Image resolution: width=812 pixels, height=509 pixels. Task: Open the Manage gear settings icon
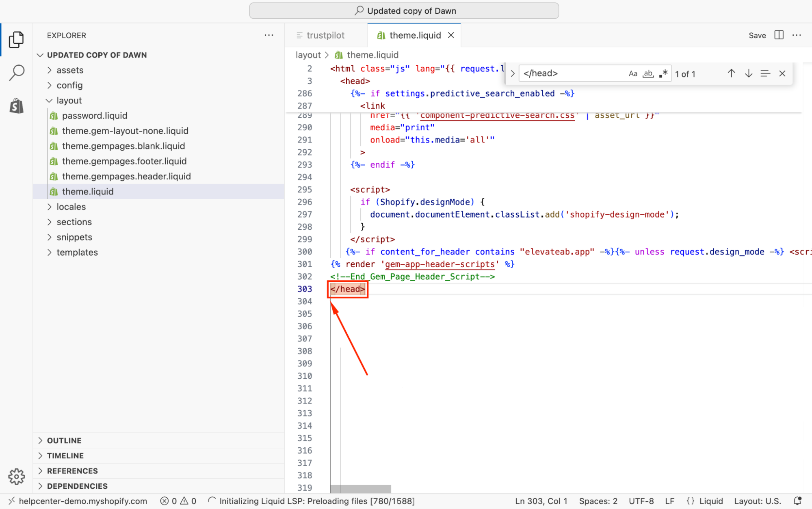(16, 476)
